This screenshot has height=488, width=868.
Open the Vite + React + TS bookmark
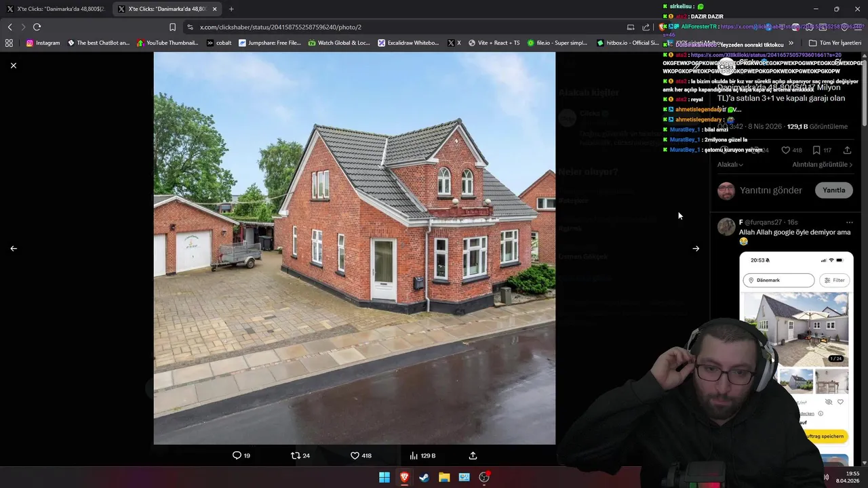(494, 43)
